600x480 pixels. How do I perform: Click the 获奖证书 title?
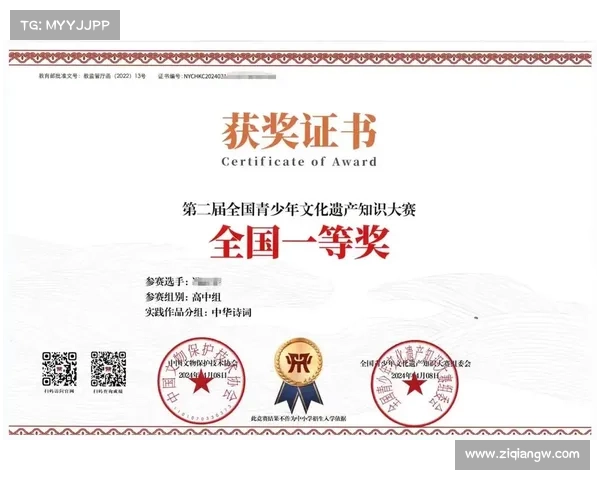[x=299, y=131]
